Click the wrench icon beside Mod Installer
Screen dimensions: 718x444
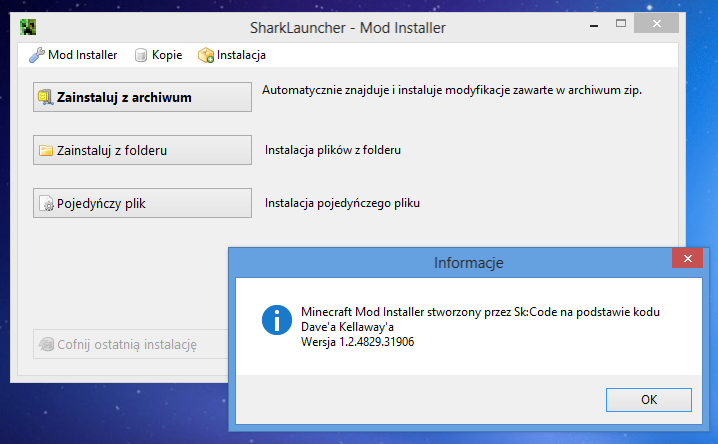37,55
